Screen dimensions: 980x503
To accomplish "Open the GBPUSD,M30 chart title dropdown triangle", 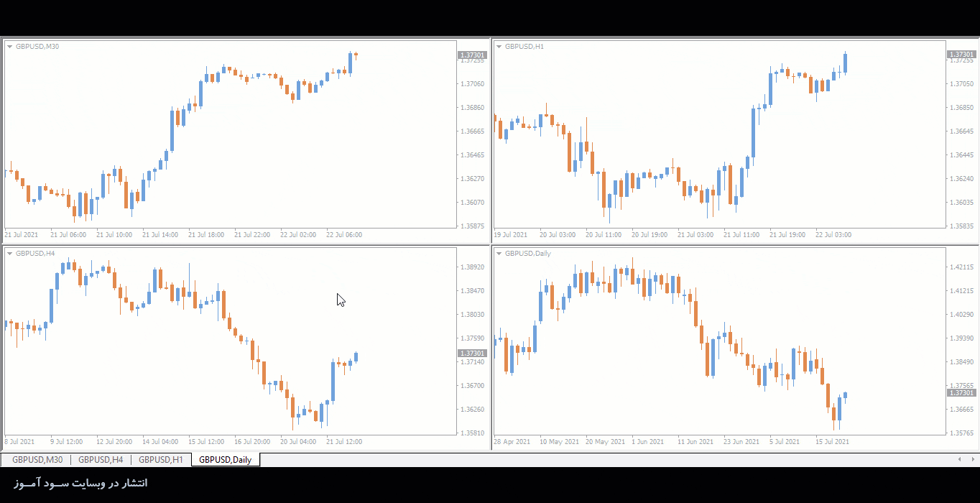I will point(9,47).
